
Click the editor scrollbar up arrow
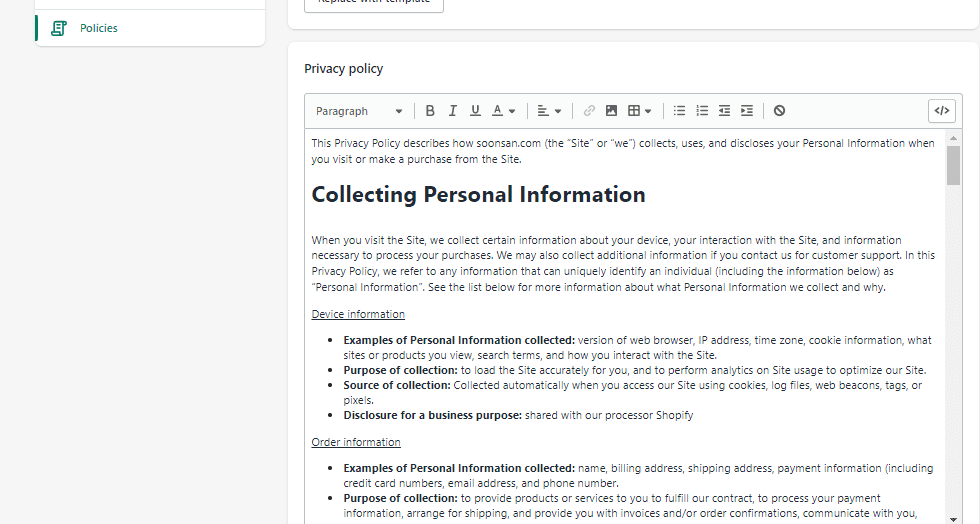[953, 138]
